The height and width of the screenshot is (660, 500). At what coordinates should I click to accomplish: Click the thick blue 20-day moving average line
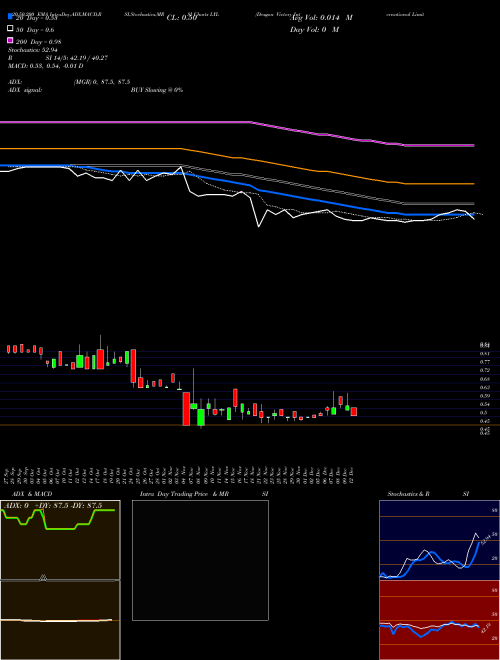[x=237, y=184]
